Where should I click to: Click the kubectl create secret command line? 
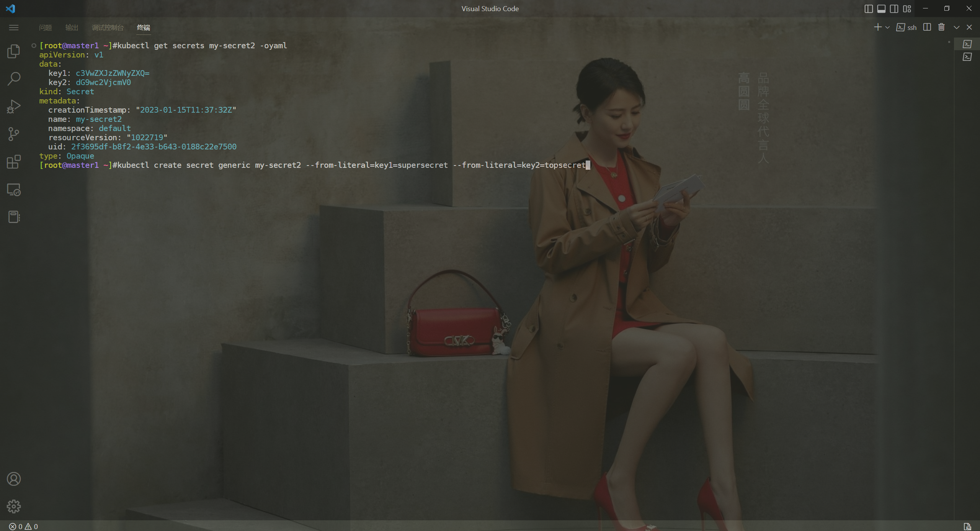click(x=351, y=165)
